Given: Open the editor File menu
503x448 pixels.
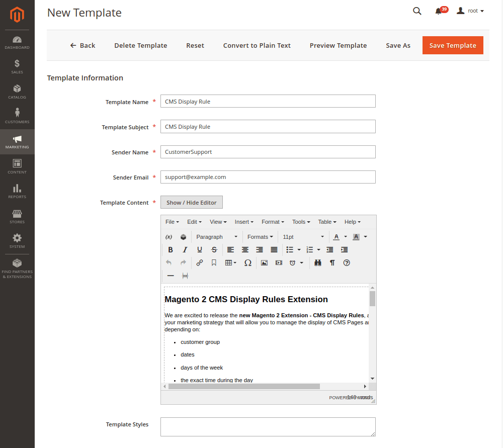Looking at the screenshot, I should (172, 222).
